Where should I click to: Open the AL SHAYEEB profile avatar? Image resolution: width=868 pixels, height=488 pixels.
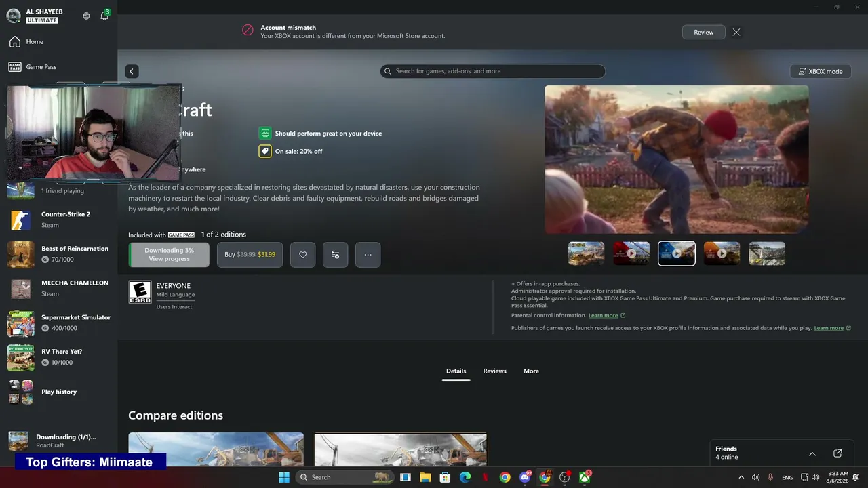tap(13, 16)
